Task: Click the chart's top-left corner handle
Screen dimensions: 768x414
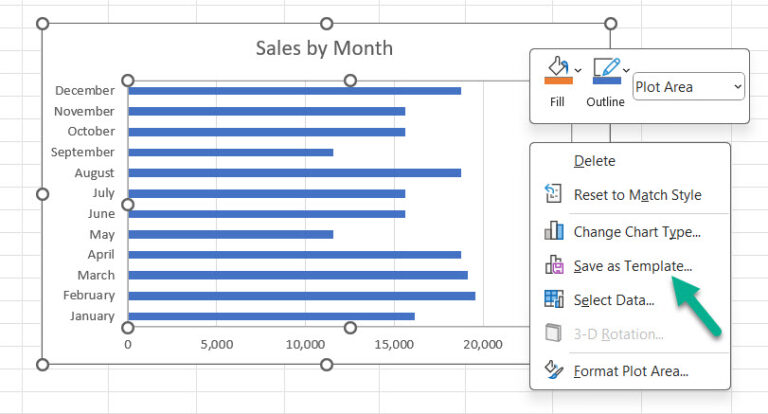Action: point(43,24)
